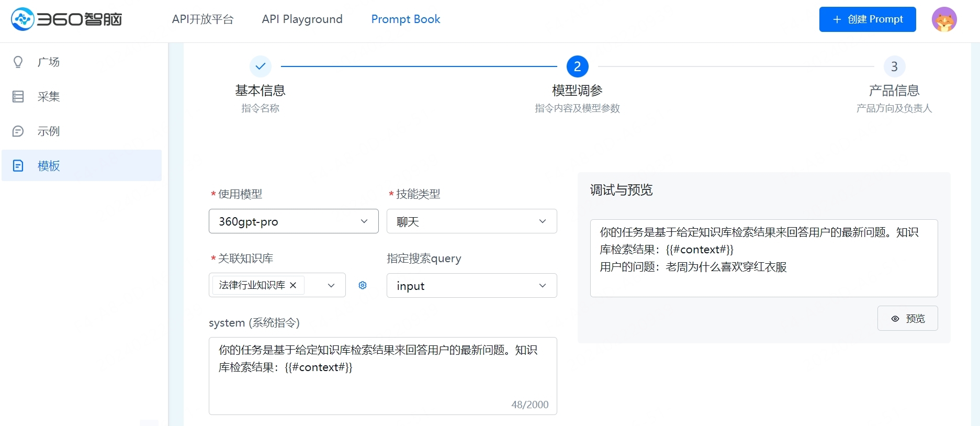Click the 360智脑 logo icon
The width and height of the screenshot is (980, 426).
(22, 19)
